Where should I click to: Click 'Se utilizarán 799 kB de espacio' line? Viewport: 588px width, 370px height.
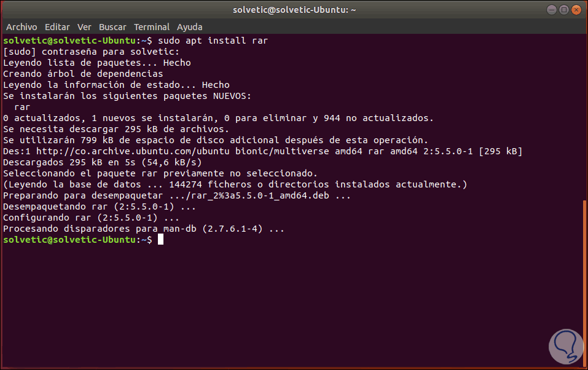215,140
